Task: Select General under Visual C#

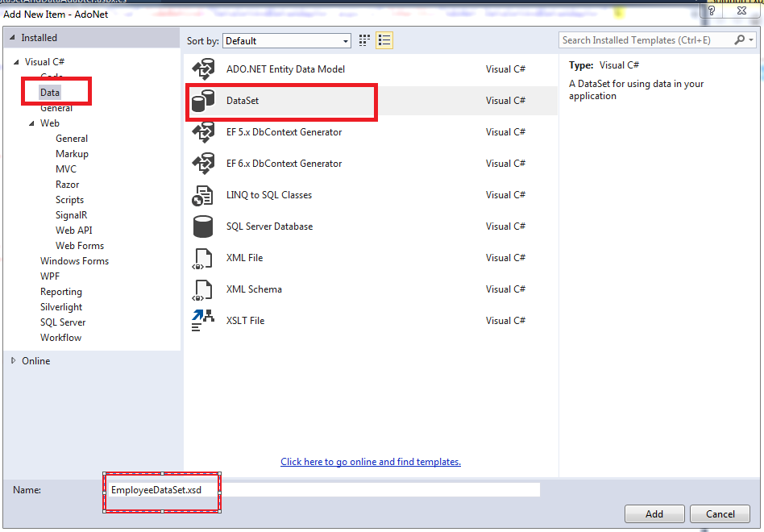Action: tap(56, 108)
